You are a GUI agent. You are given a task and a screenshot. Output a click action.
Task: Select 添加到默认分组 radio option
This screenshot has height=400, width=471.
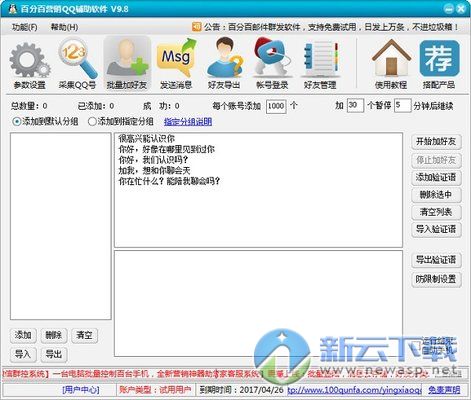point(45,121)
